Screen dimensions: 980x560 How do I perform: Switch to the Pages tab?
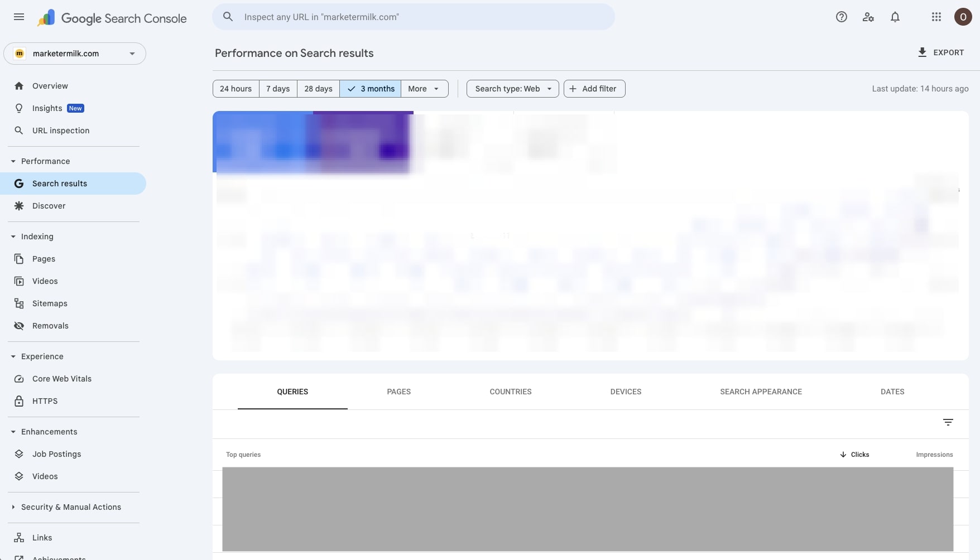[x=399, y=392]
